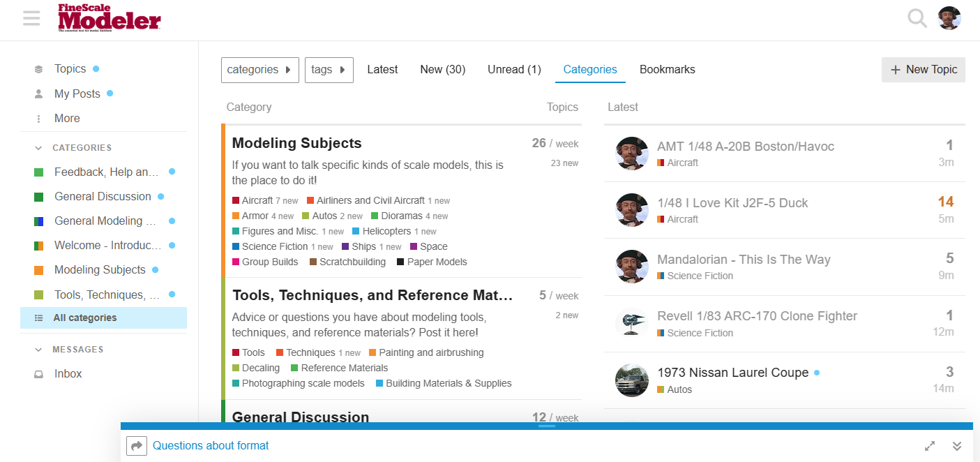980x462 pixels.
Task: Collapse the draft composer panel
Action: pos(957,446)
